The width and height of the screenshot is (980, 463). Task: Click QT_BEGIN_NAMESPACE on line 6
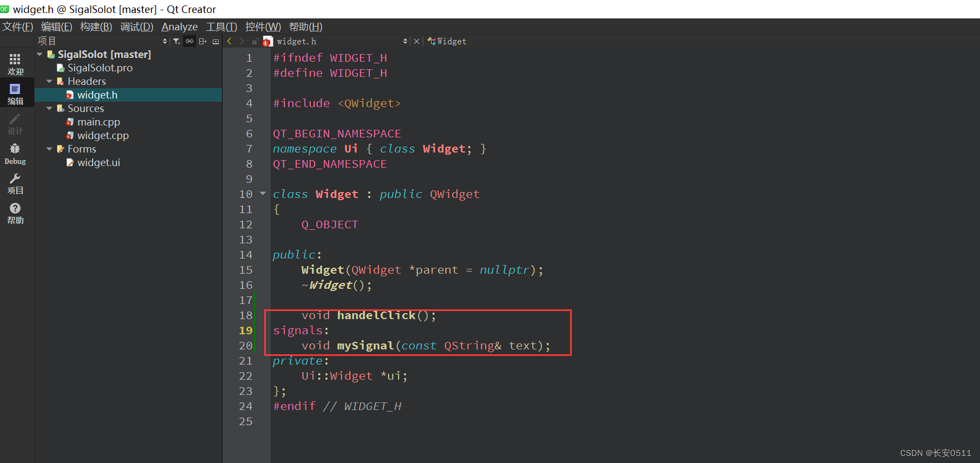[x=337, y=134]
